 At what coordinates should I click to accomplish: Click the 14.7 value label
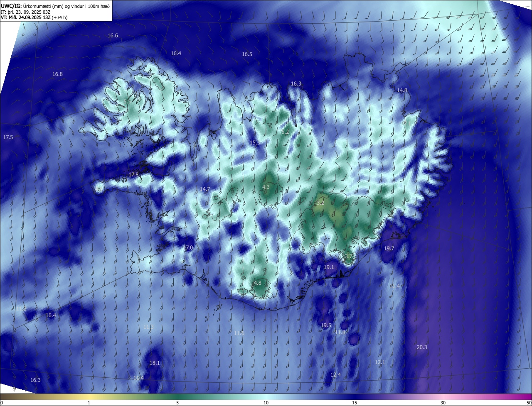[205, 189]
